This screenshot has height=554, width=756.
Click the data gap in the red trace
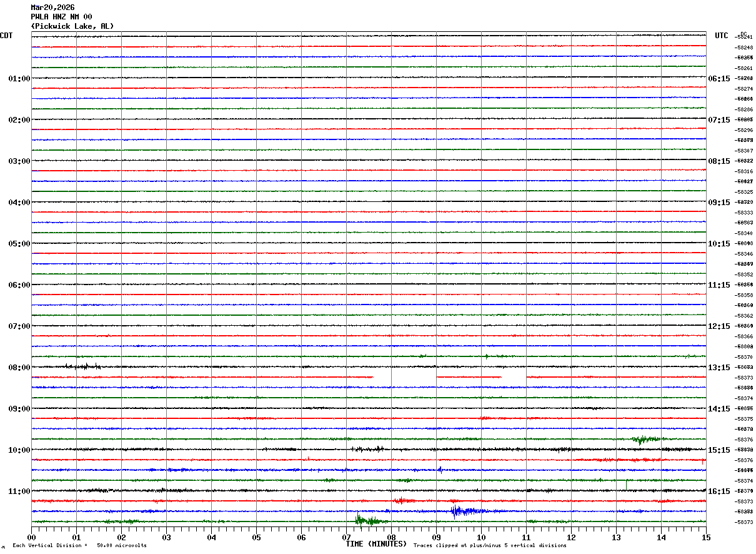click(404, 377)
